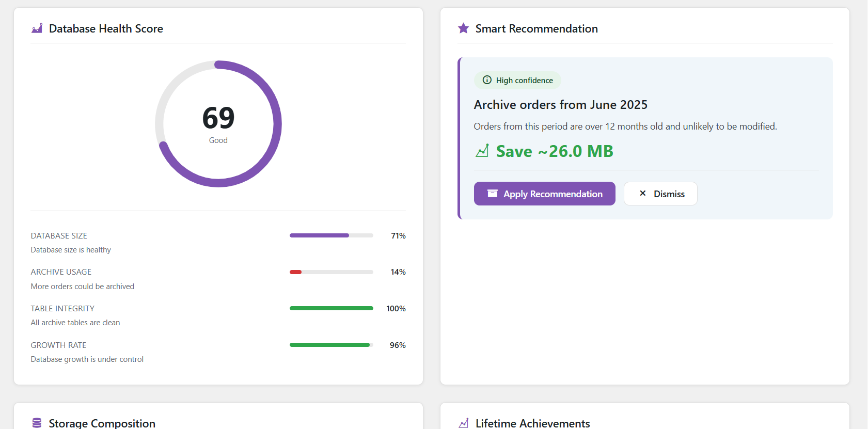Click the X icon in Dismiss button
The image size is (868, 429).
tap(643, 194)
